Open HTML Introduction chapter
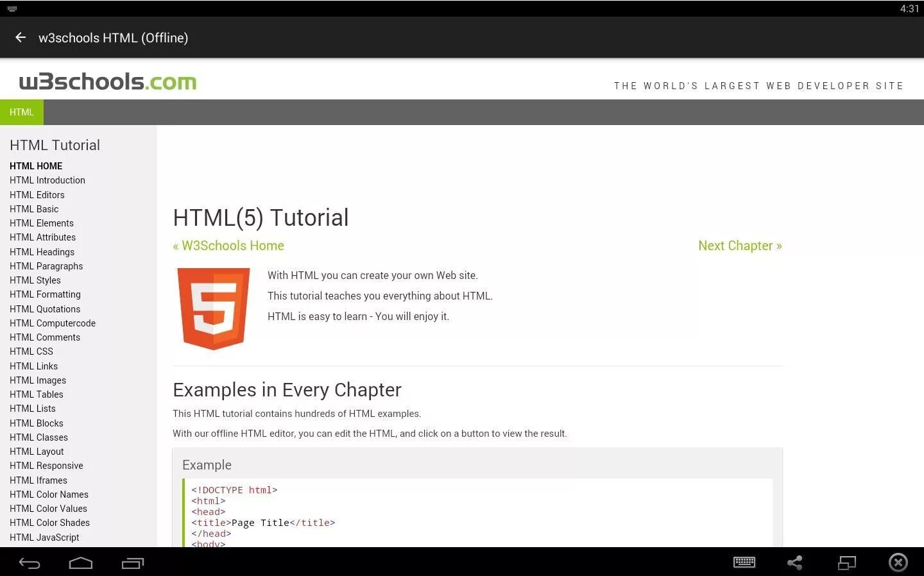The image size is (924, 576). point(47,180)
